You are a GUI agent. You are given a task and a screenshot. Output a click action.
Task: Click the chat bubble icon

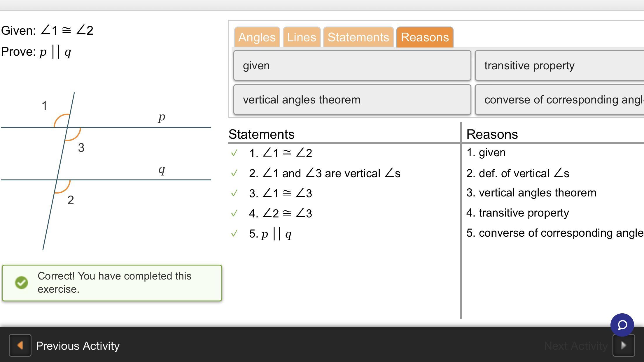click(622, 325)
